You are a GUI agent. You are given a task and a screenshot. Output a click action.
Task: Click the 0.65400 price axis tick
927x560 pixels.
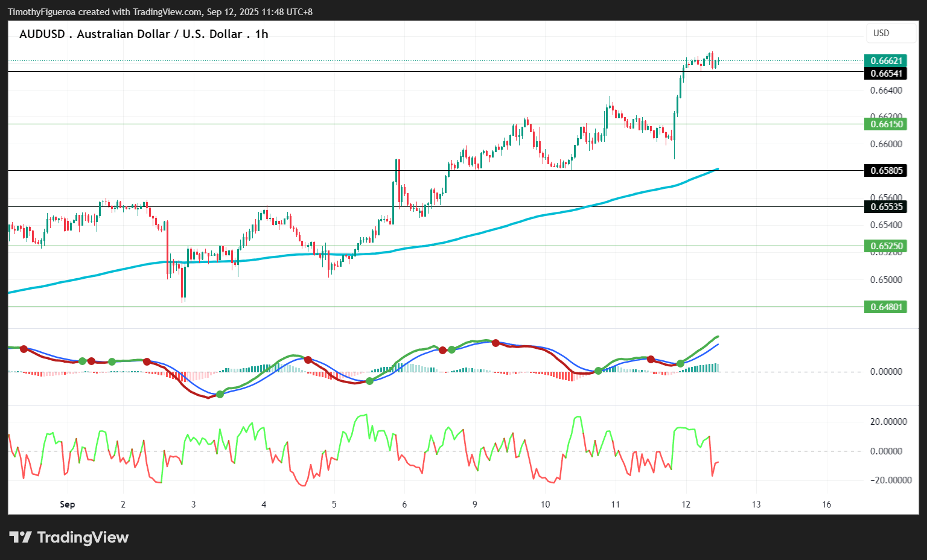click(x=886, y=225)
